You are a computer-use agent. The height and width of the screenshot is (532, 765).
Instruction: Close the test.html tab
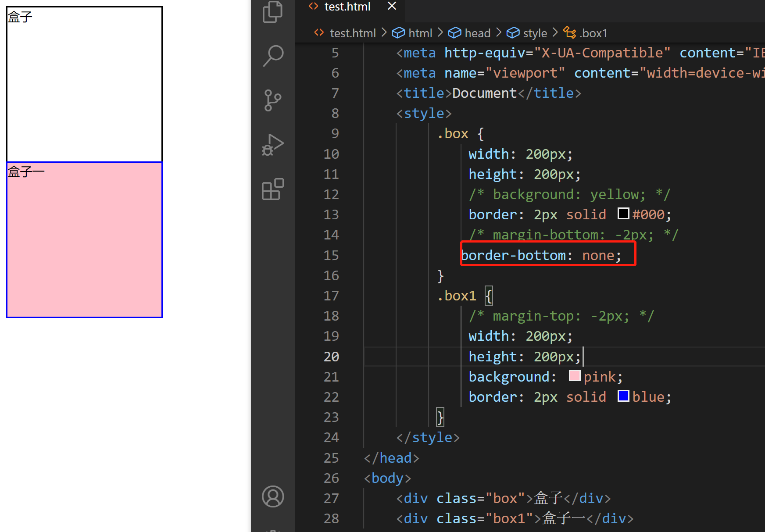tap(391, 7)
